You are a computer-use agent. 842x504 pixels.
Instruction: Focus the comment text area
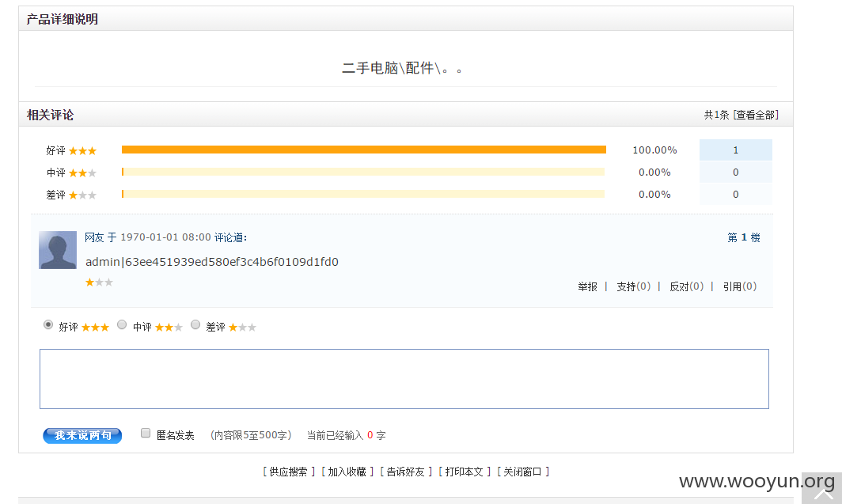(404, 379)
